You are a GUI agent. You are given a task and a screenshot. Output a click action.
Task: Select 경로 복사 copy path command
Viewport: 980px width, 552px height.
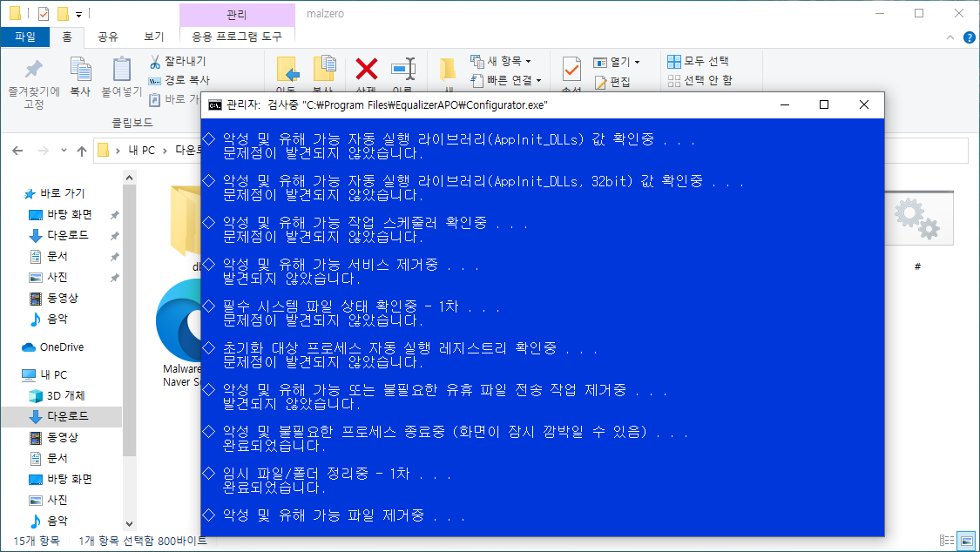click(179, 81)
